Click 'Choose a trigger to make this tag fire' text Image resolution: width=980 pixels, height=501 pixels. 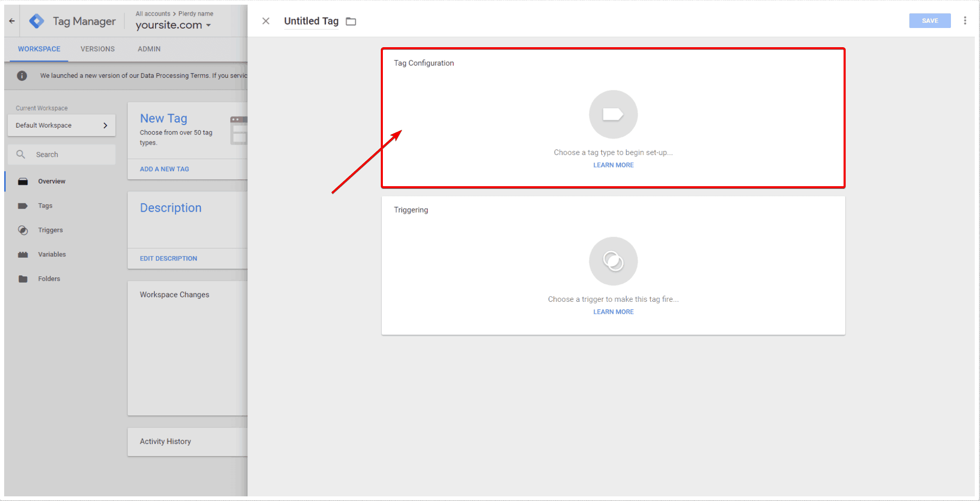coord(613,299)
